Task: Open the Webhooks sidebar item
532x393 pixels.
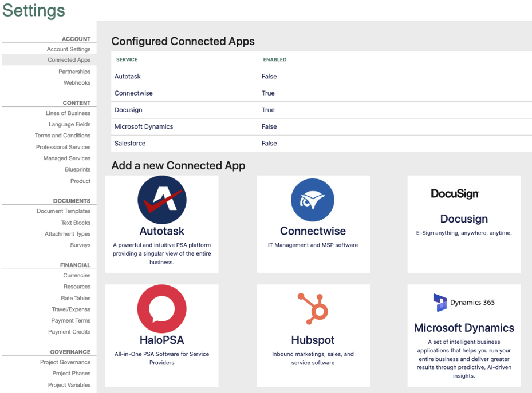Action: [x=77, y=82]
